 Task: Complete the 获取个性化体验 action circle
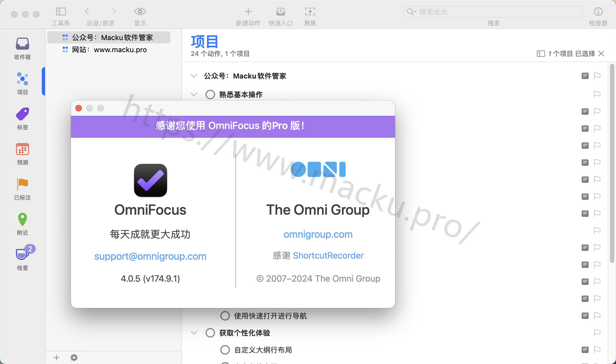(x=210, y=333)
